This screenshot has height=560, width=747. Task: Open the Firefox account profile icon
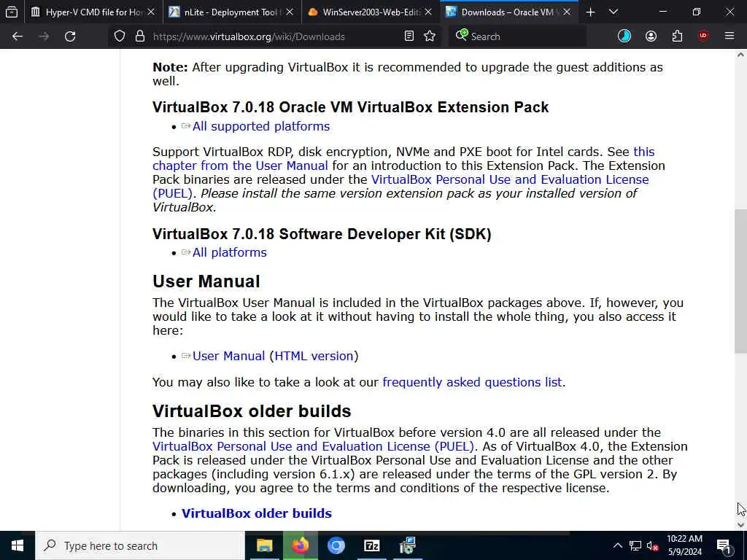click(x=651, y=36)
